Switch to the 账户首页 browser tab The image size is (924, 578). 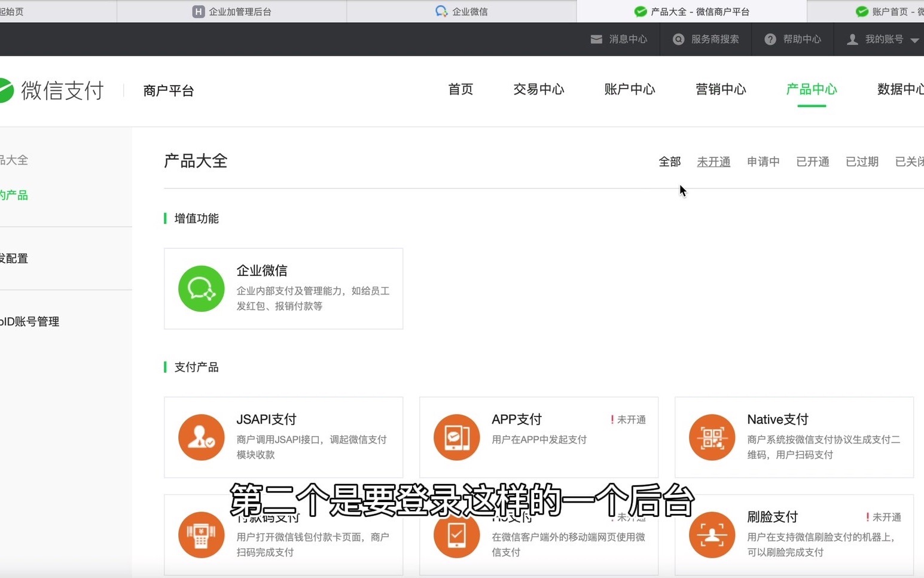click(x=865, y=11)
